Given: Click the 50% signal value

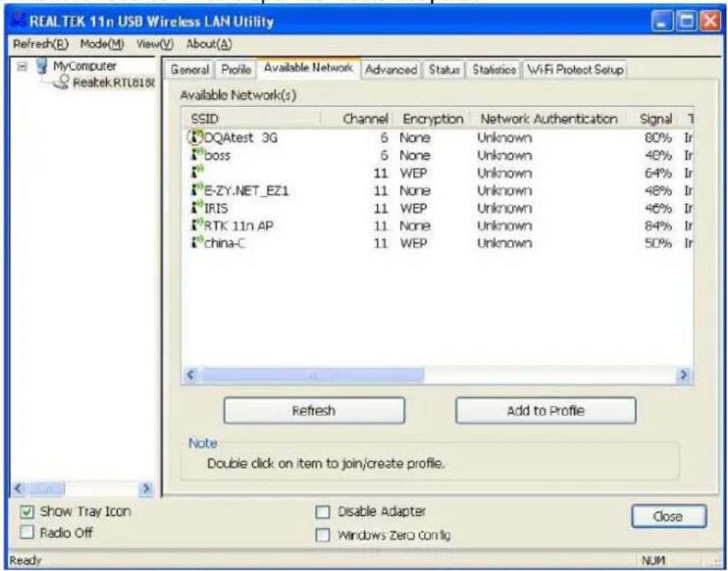Looking at the screenshot, I should point(658,243).
